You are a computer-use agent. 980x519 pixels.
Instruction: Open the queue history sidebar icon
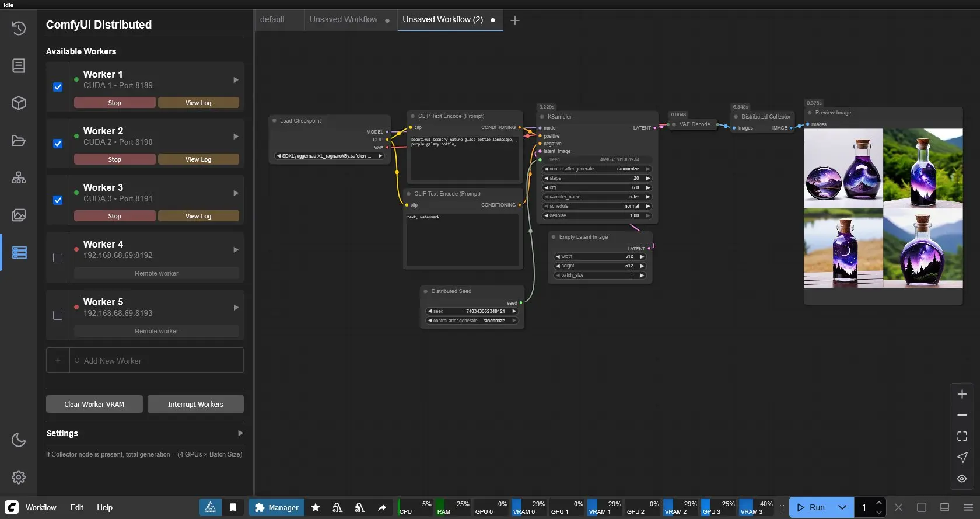click(x=19, y=28)
